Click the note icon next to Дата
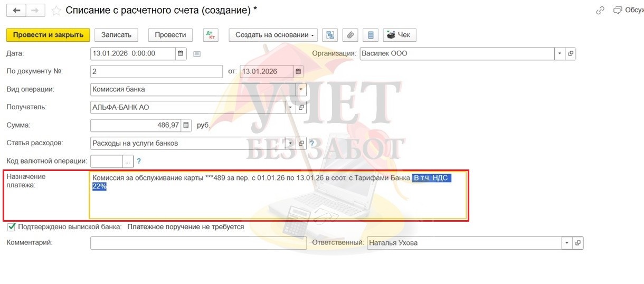Screen dimensions: 644x284 tap(197, 54)
